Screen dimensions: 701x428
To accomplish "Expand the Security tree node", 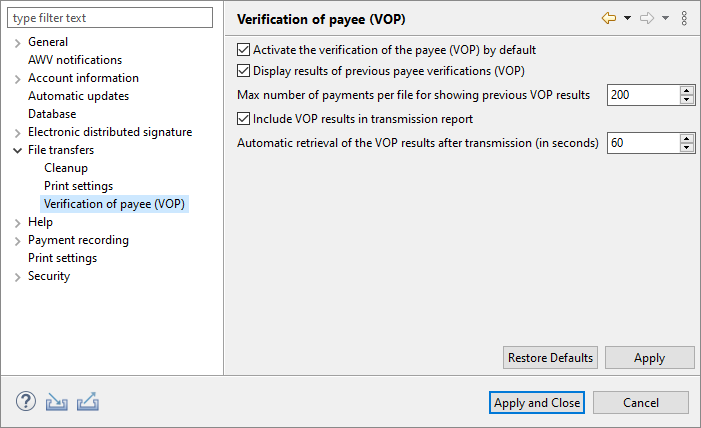I will (x=17, y=277).
